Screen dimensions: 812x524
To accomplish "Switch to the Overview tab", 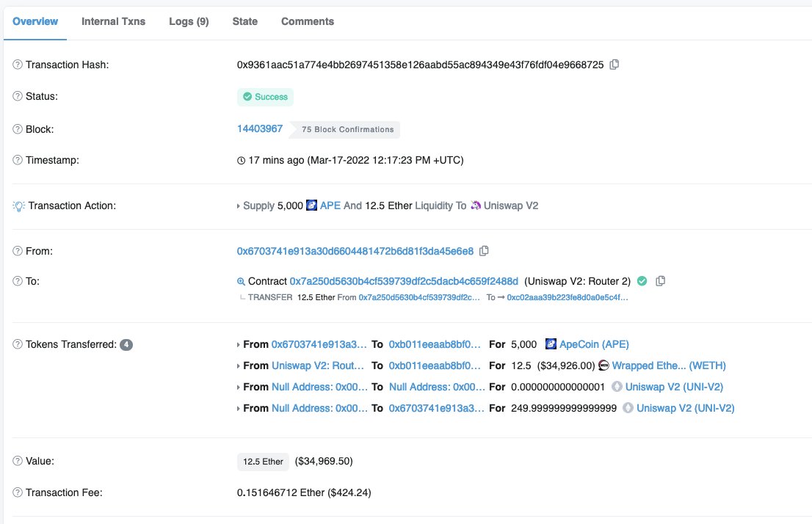I will click(35, 21).
